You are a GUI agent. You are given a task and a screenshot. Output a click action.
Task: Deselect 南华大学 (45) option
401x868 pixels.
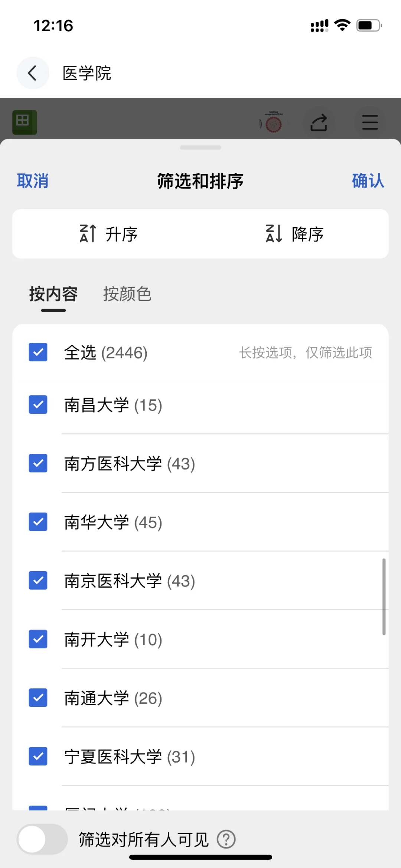click(x=38, y=522)
